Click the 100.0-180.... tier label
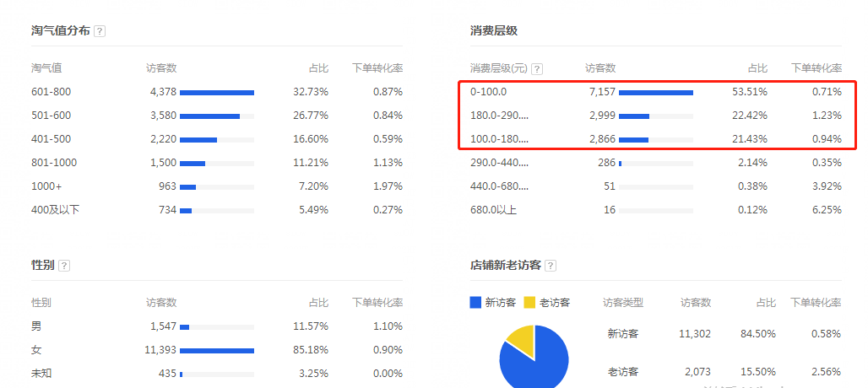This screenshot has width=868, height=388. (x=499, y=139)
